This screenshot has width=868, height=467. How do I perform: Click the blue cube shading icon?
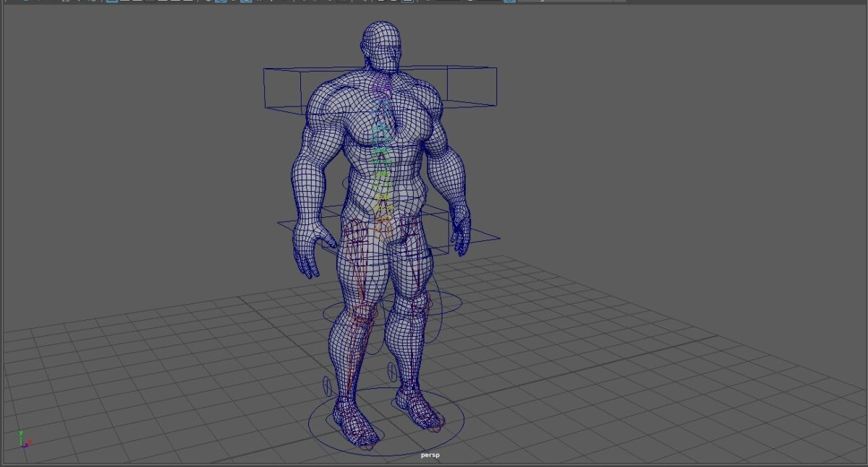pyautogui.click(x=221, y=1)
